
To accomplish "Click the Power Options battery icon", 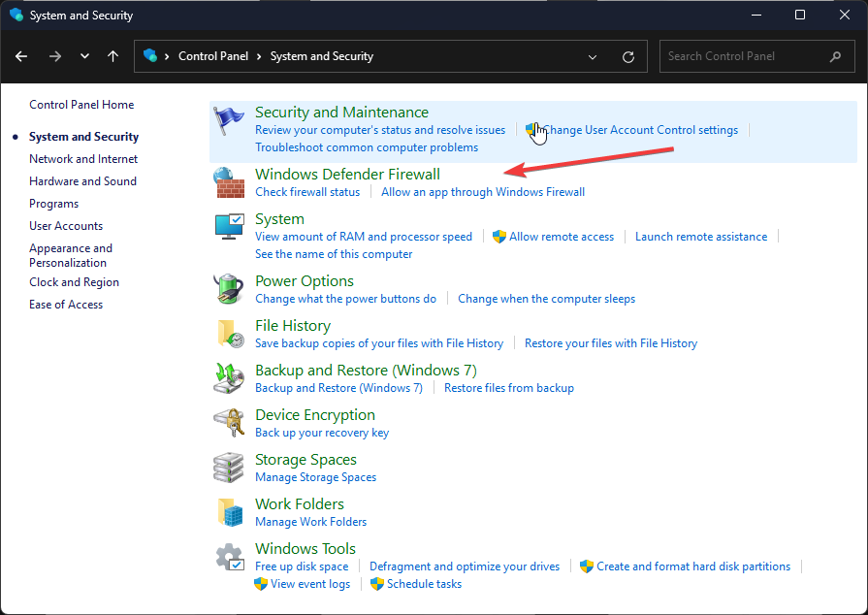I will coord(229,289).
